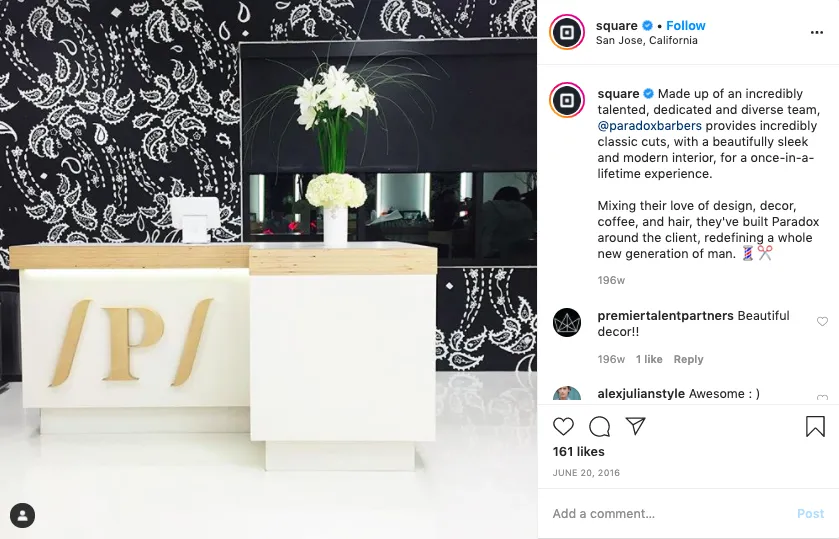Click the Post comment button
The height and width of the screenshot is (539, 839).
(810, 514)
